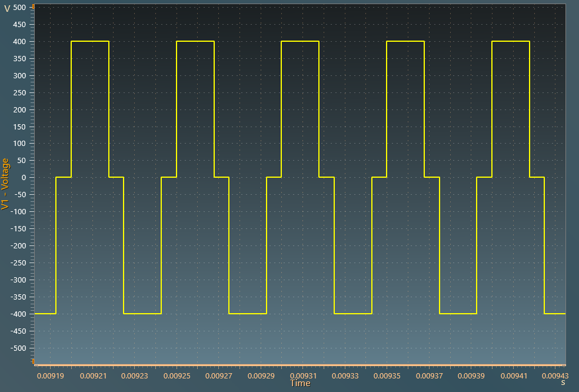Click the 0.00919 tick label on the time axis
Viewport: 579px width, 392px height.
click(x=51, y=375)
